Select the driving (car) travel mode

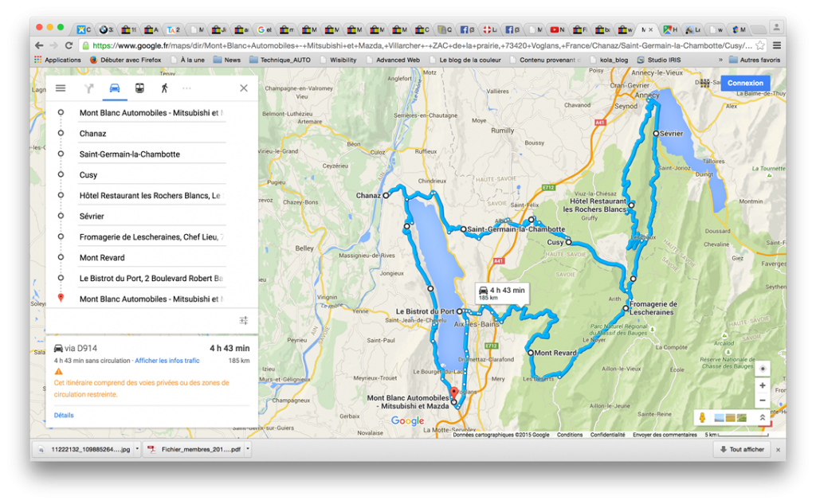tap(115, 88)
